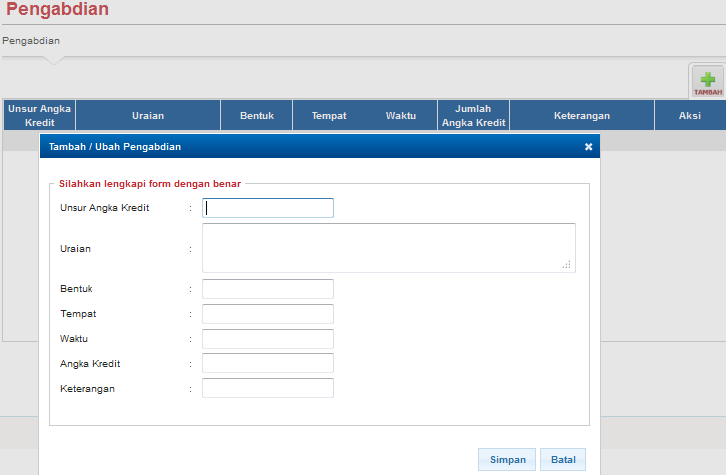Click the green plus Tambah icon
726x475 pixels.
(x=707, y=82)
